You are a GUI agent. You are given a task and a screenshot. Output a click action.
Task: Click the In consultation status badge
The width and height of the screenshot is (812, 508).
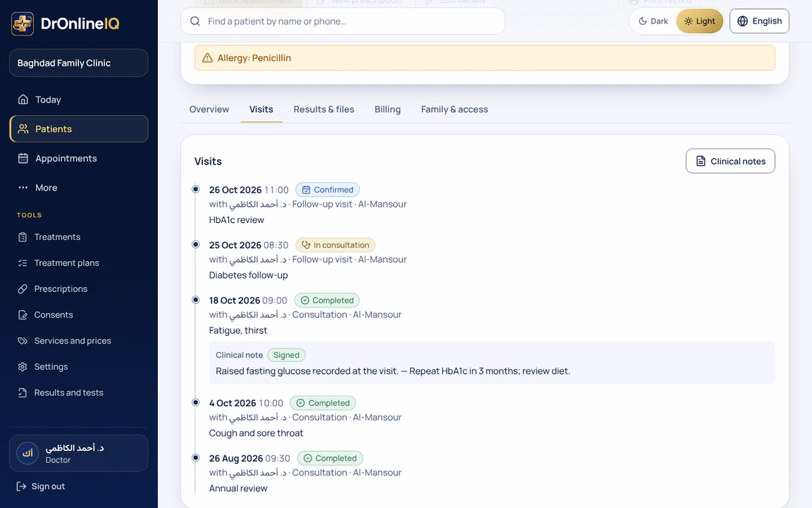(x=336, y=245)
